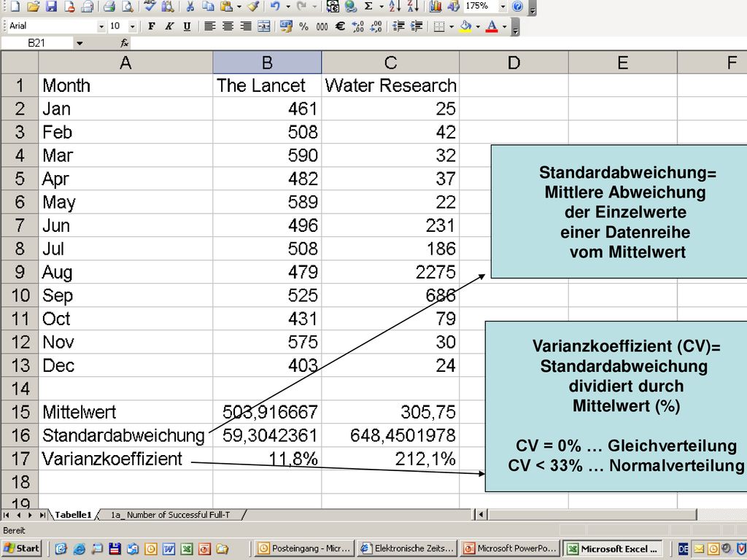Open the font color dropdown arrow
Screen dimensions: 747x560
[505, 27]
